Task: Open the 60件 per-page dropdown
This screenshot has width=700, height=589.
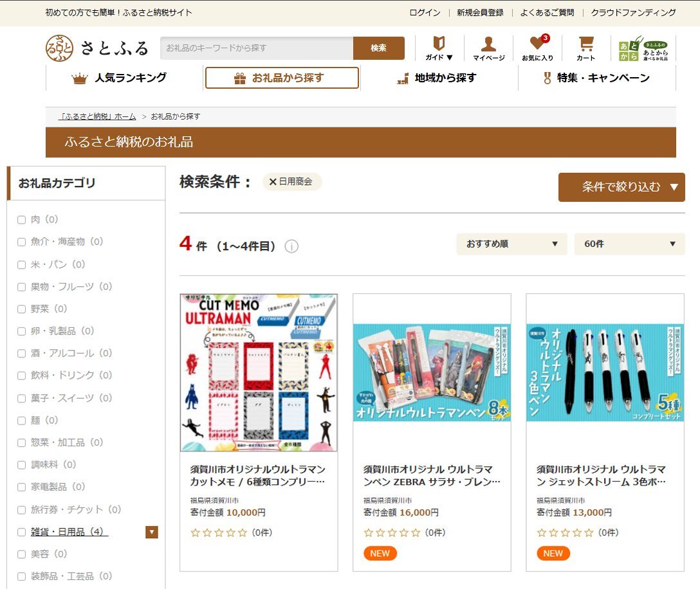Action: (x=629, y=244)
